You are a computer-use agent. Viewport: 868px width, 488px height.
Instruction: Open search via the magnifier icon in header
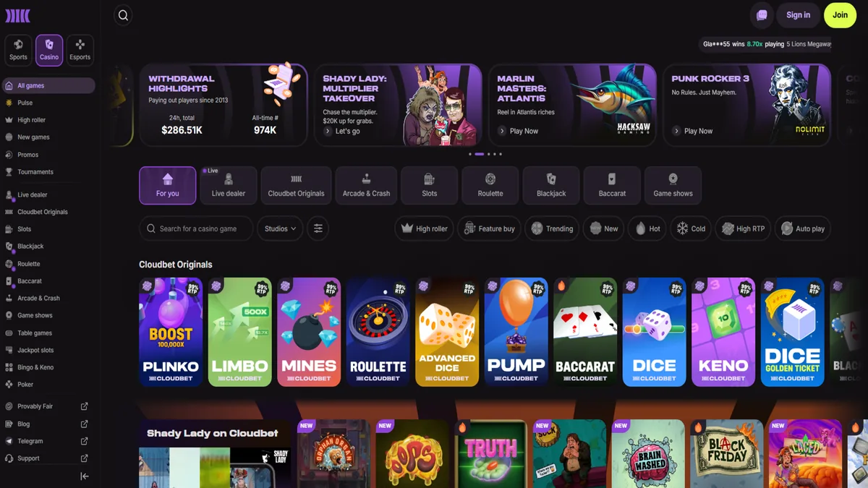[x=123, y=15]
